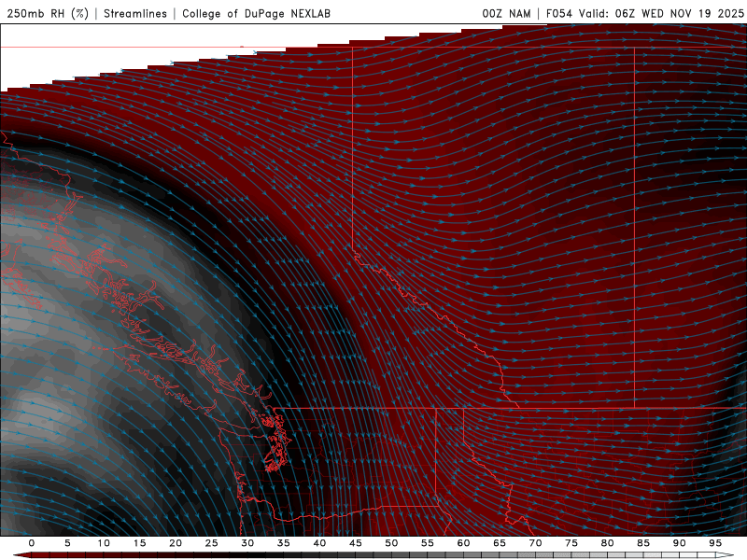
Task: Click the colorbar label "75"
Action: click(571, 543)
